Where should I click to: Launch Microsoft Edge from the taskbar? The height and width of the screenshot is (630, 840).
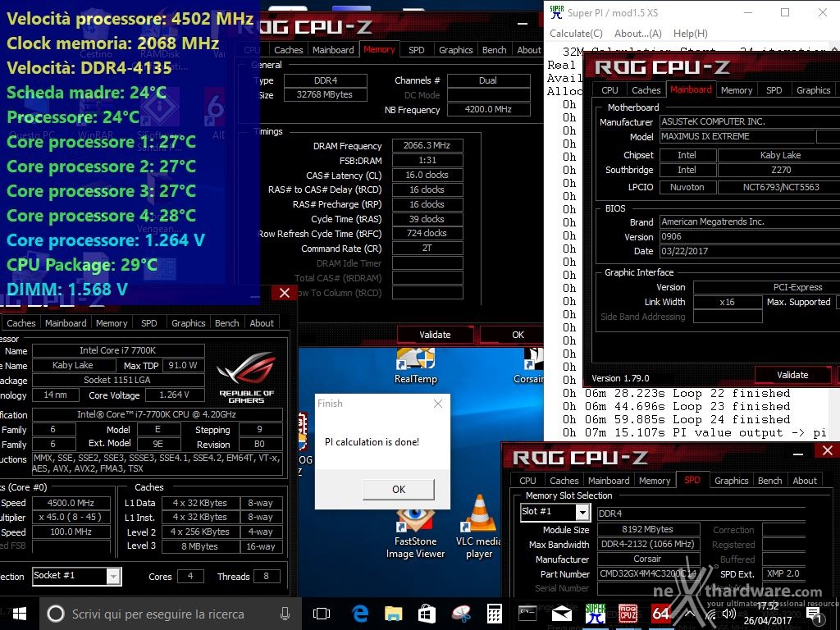(360, 614)
